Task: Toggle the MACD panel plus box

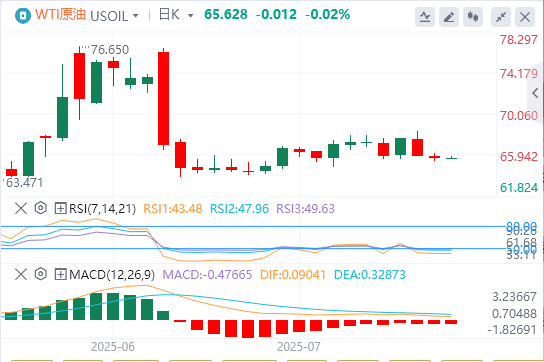Action: pos(60,275)
